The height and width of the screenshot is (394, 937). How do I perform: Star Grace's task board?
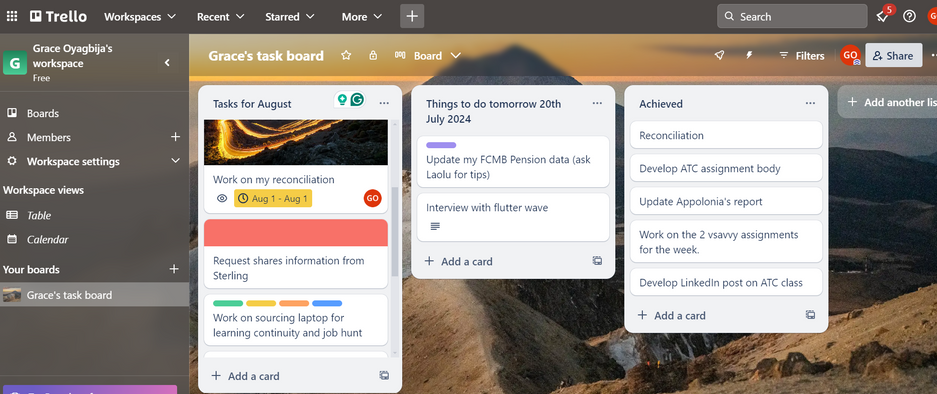(346, 56)
